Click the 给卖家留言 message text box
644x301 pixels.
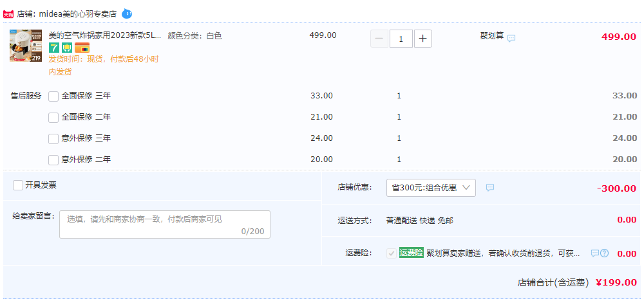point(165,224)
